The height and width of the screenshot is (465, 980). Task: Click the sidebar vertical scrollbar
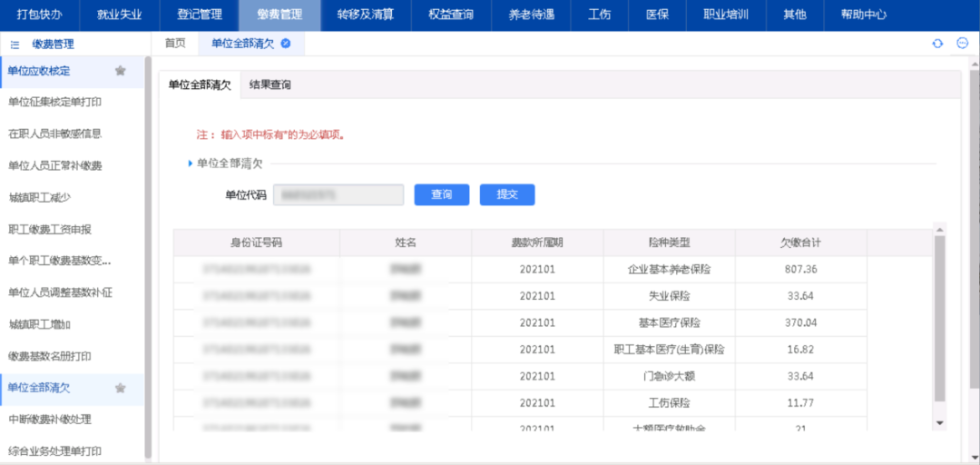point(148,254)
